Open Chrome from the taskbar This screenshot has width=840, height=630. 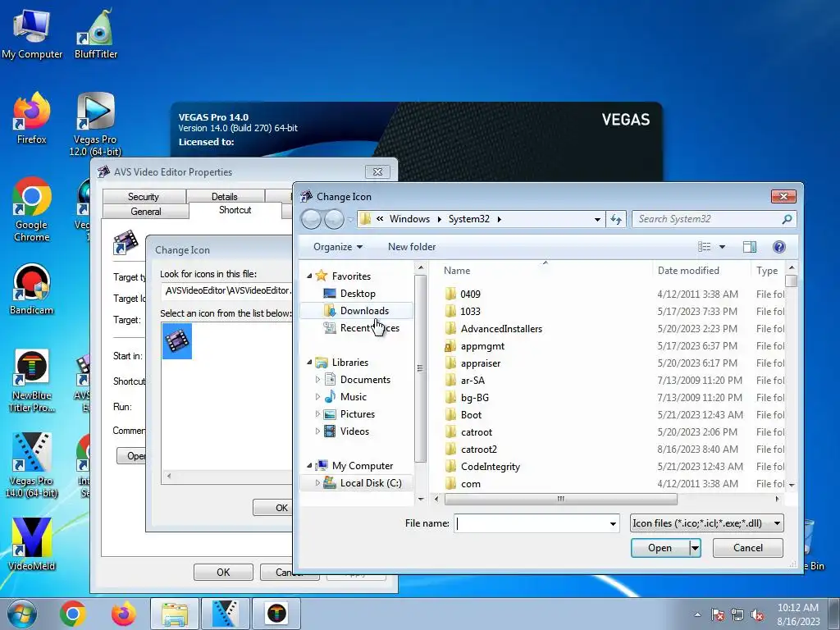[73, 614]
